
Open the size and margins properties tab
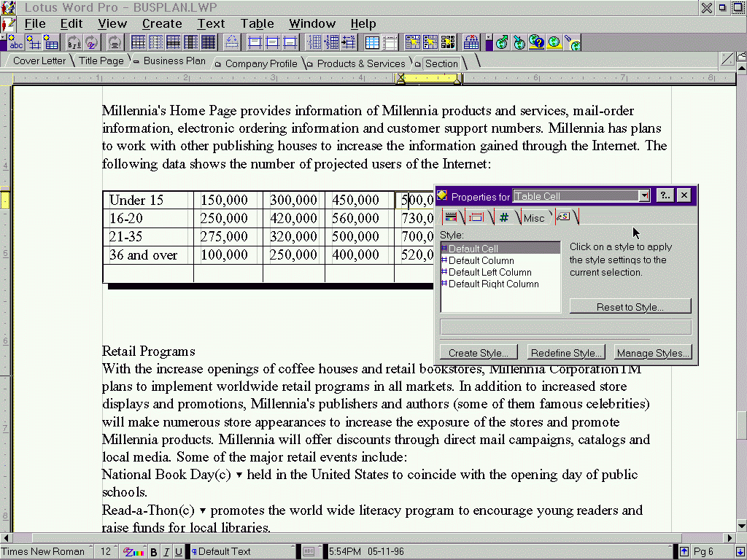476,217
